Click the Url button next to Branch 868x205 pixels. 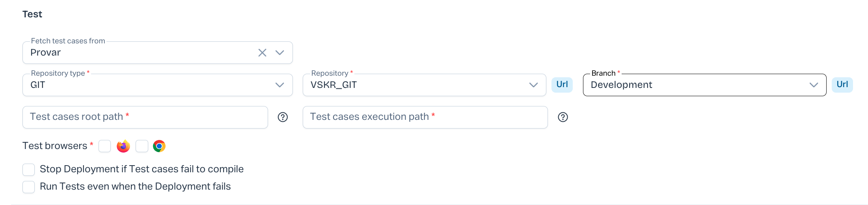pyautogui.click(x=842, y=85)
